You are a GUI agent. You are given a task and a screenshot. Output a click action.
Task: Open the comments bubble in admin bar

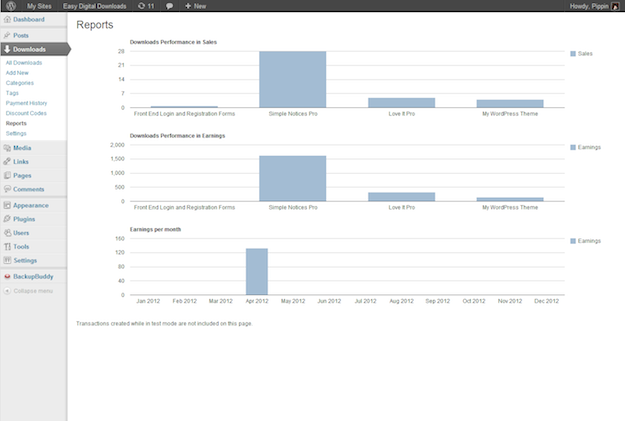coord(168,6)
